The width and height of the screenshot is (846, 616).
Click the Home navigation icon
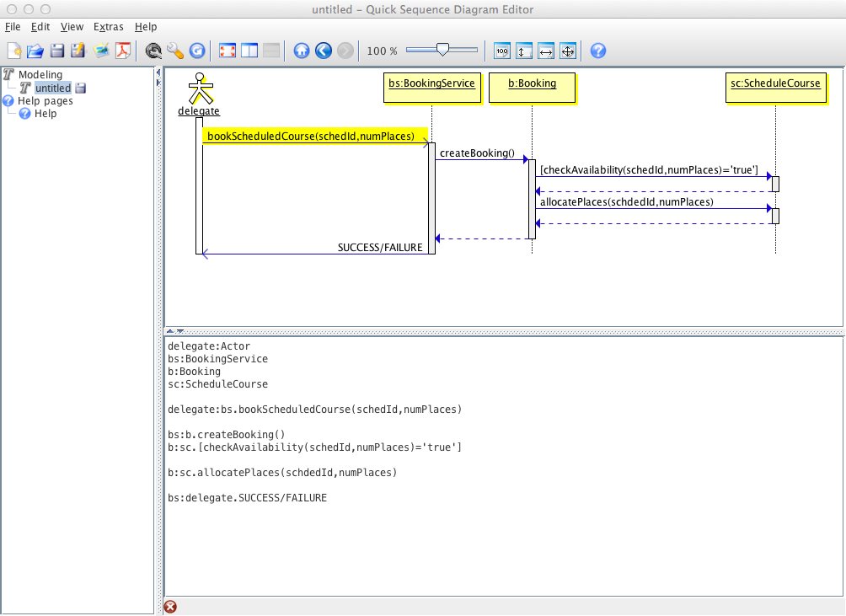302,51
